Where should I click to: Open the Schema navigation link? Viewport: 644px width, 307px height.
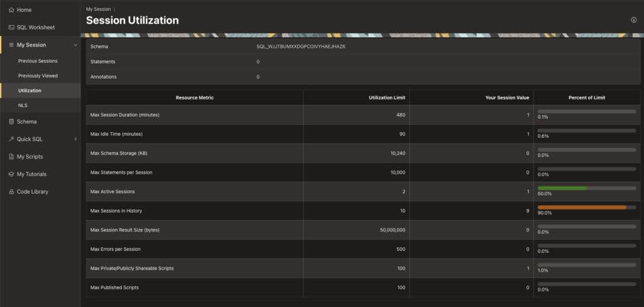click(x=26, y=121)
